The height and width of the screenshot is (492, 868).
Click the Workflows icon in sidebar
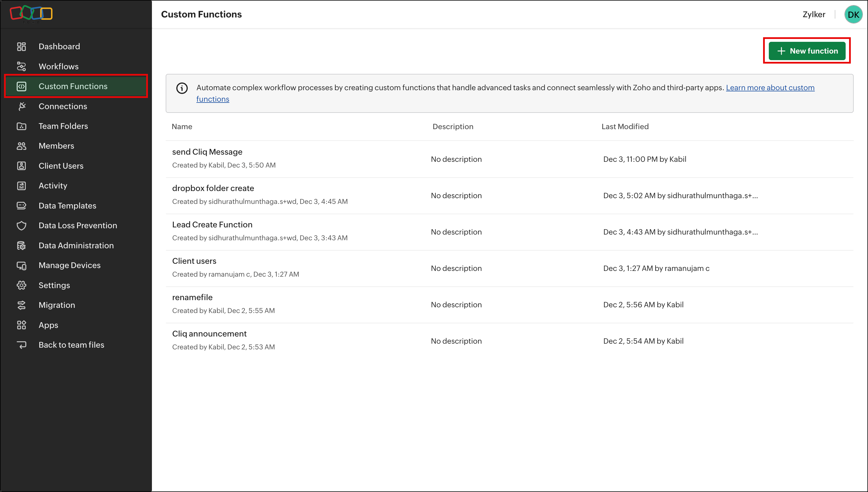(x=21, y=66)
